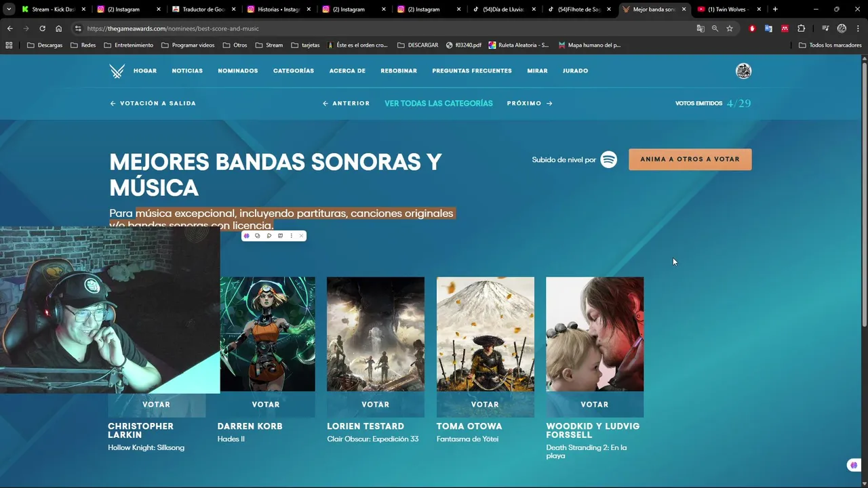This screenshot has width=868, height=488.
Task: Open the DESCARGAR bookmarks folder
Action: 418,45
